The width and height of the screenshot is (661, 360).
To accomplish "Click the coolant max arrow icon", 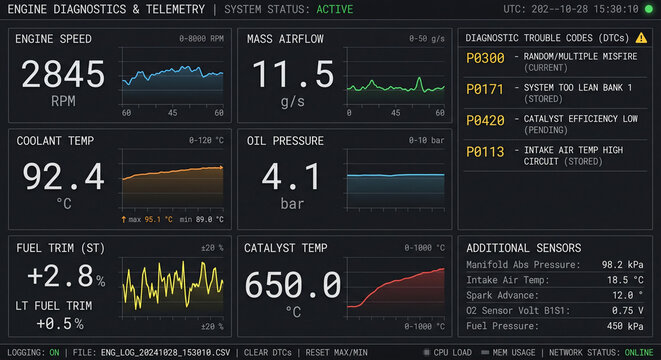I will [x=124, y=219].
